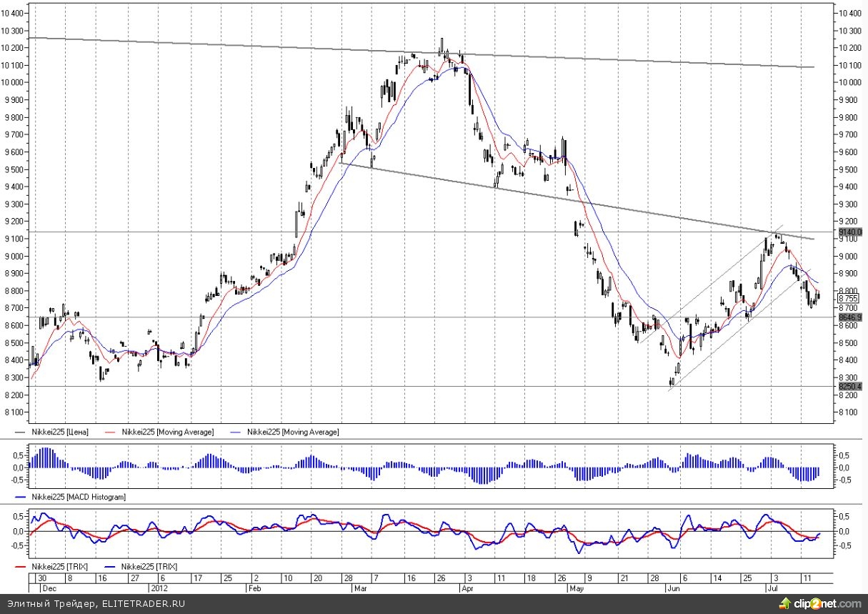Image resolution: width=868 pixels, height=614 pixels.
Task: Select the red Nikkei225 [Moving Average] legend entry
Action: tap(164, 432)
